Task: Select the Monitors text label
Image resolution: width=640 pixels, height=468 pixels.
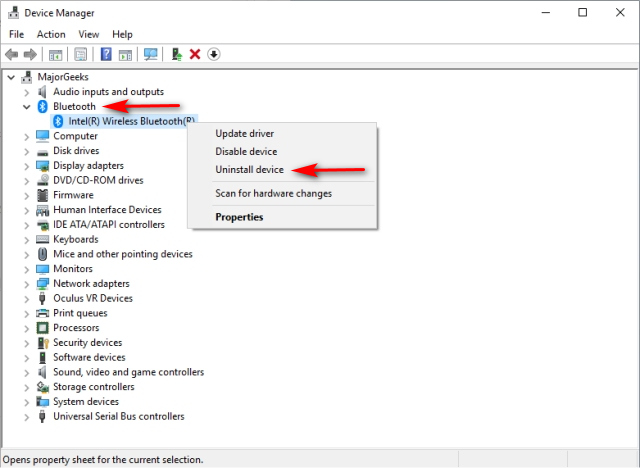Action: [73, 269]
